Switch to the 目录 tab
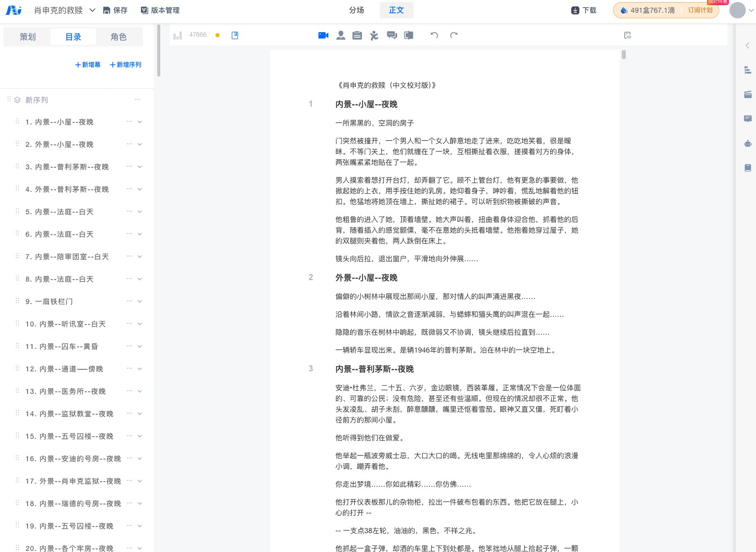Viewport: 756px width, 552px height. coord(73,37)
